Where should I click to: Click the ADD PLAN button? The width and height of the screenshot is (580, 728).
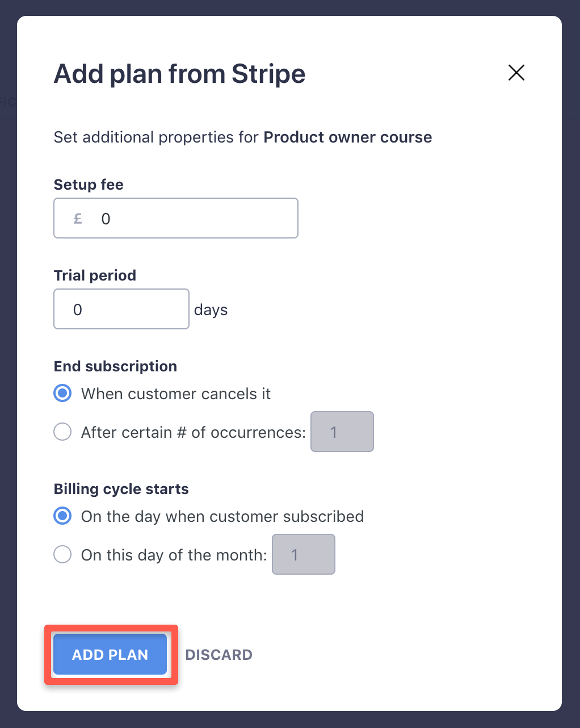[x=110, y=654]
